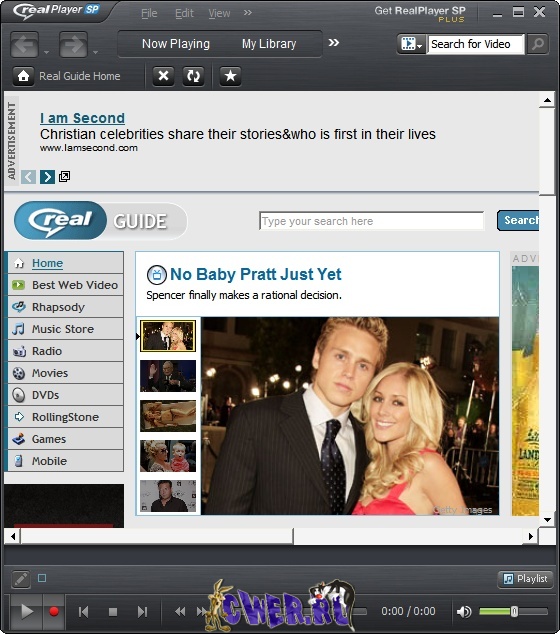Image resolution: width=560 pixels, height=634 pixels.
Task: Open the search type video dropdown
Action: pyautogui.click(x=411, y=44)
